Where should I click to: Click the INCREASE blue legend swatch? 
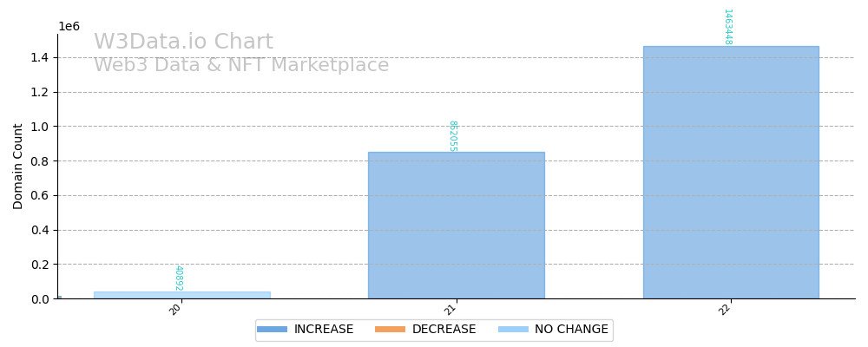[x=272, y=330]
